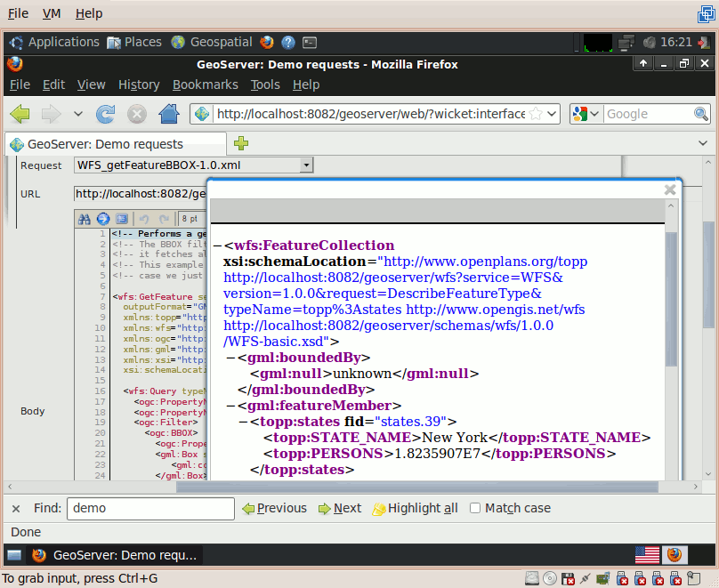Undo the last edit in the editor
719x588 pixels.
point(144,219)
